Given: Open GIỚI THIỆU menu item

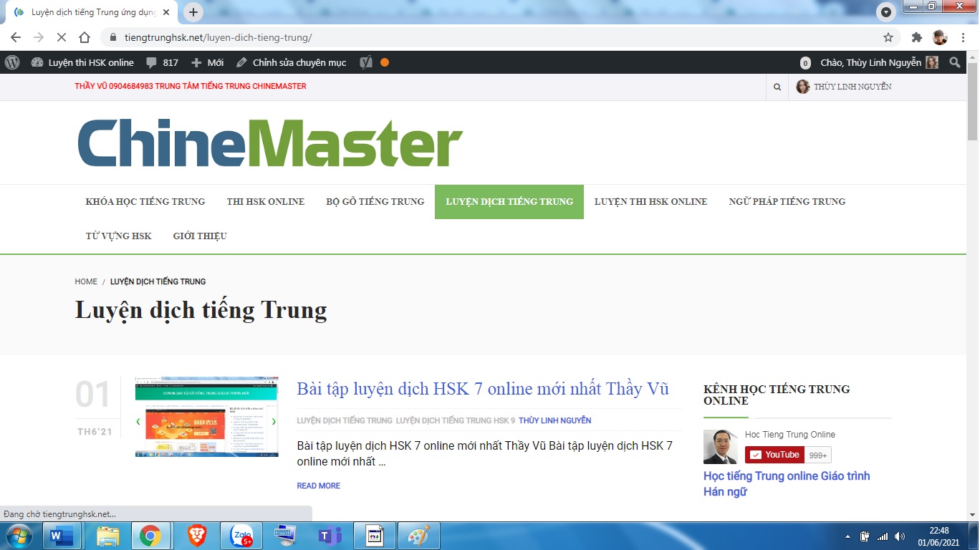Looking at the screenshot, I should 200,236.
